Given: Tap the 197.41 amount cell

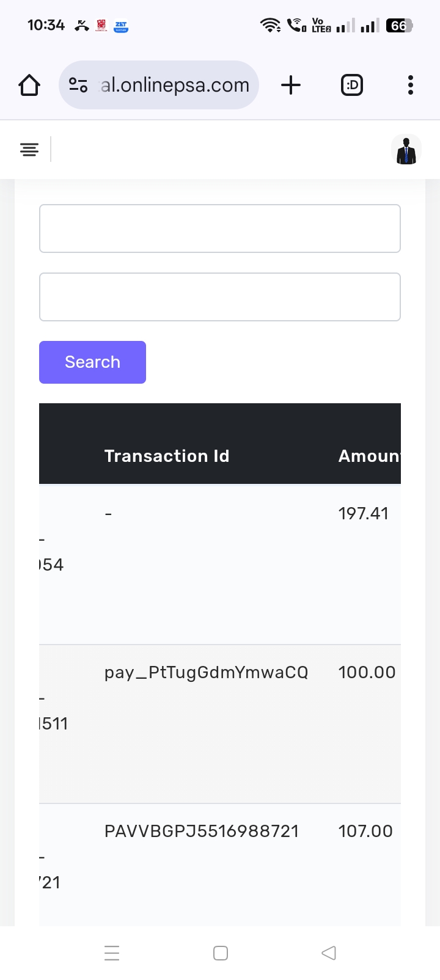Looking at the screenshot, I should coord(364,514).
